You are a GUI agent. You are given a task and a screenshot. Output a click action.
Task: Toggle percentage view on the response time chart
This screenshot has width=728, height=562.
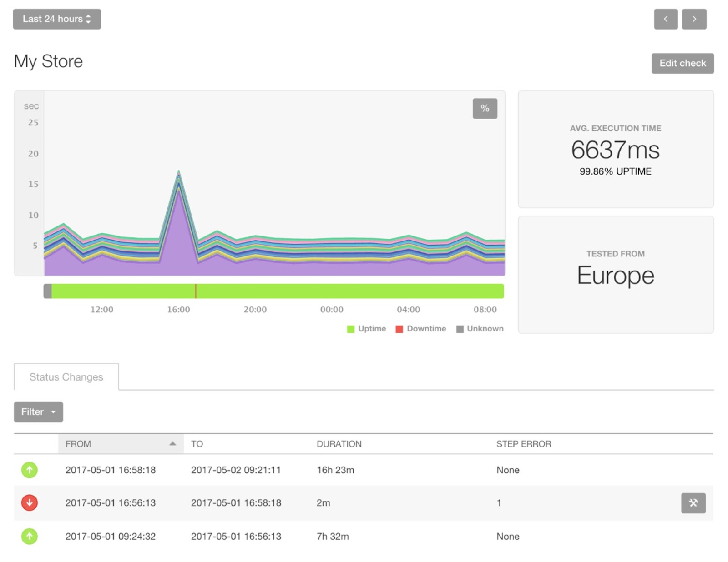[x=485, y=108]
